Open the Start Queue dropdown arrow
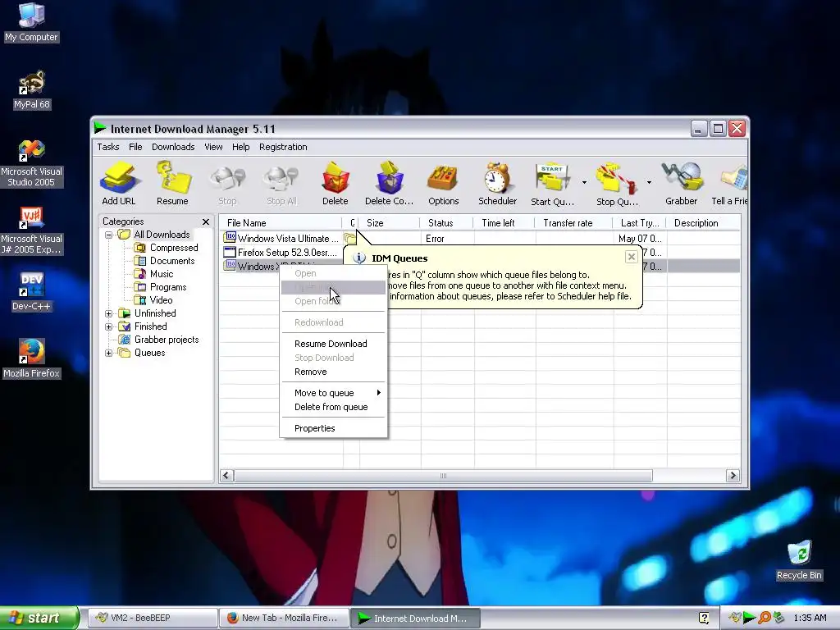Screen dimensions: 840x630 pos(584,183)
